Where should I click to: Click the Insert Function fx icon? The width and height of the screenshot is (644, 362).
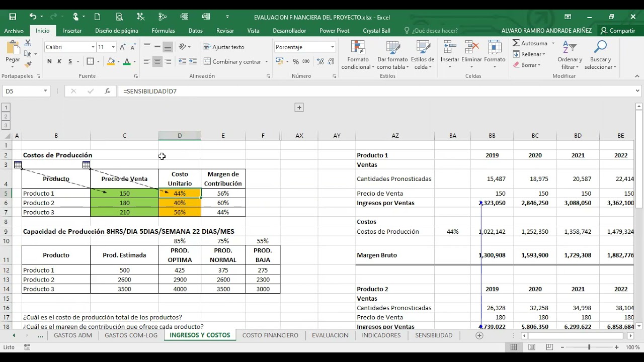107,91
